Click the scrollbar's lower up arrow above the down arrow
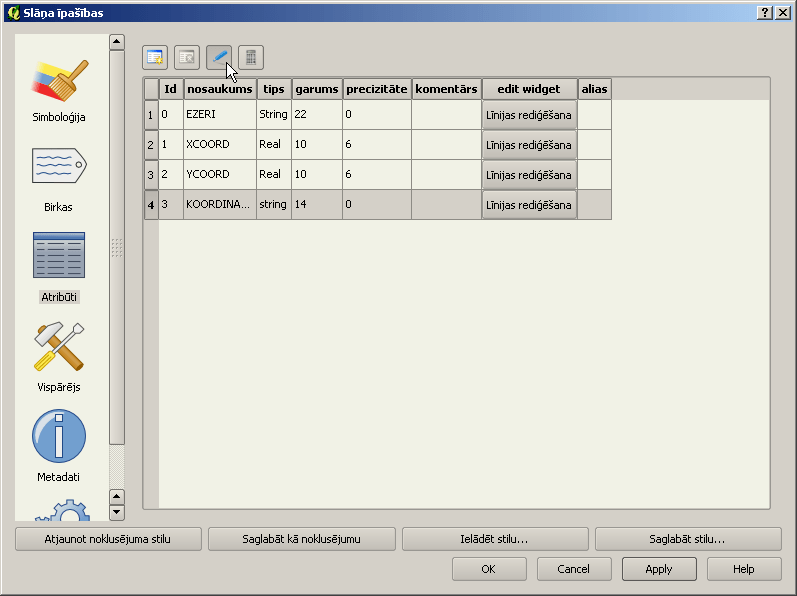Viewport: 797px width, 596px height. [117, 496]
